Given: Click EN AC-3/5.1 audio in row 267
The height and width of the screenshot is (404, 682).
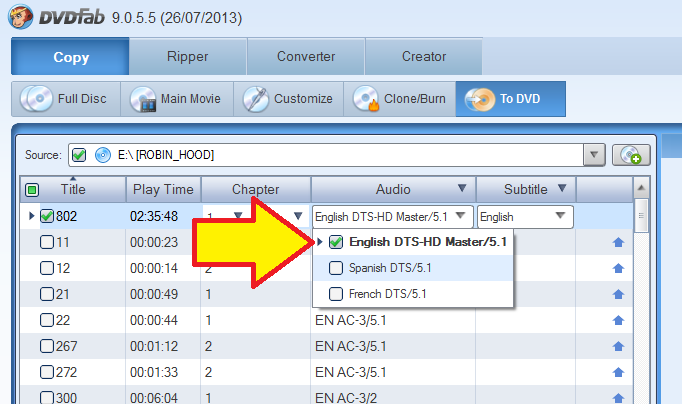Looking at the screenshot, I should [x=351, y=347].
